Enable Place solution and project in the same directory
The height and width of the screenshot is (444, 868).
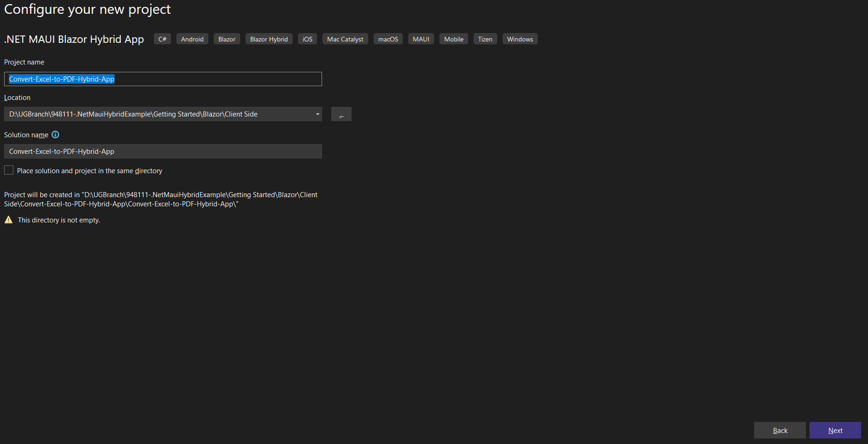point(8,170)
